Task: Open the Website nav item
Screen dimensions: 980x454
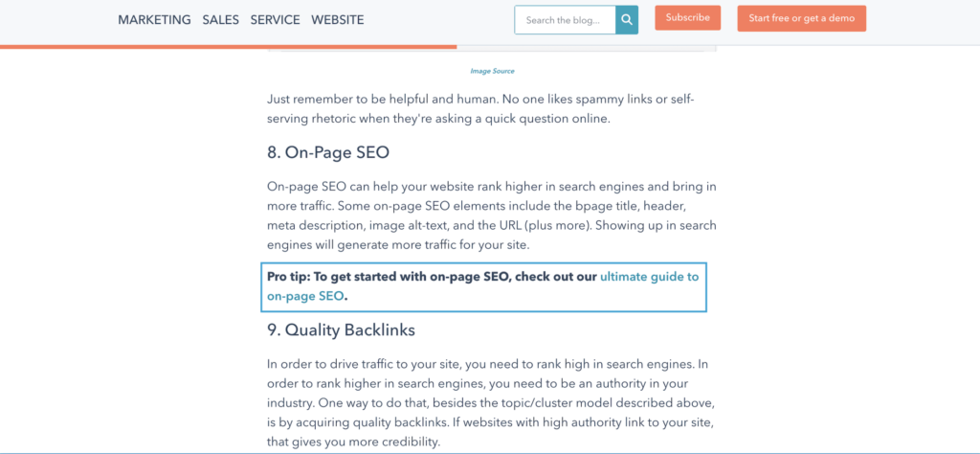Action: pos(338,19)
